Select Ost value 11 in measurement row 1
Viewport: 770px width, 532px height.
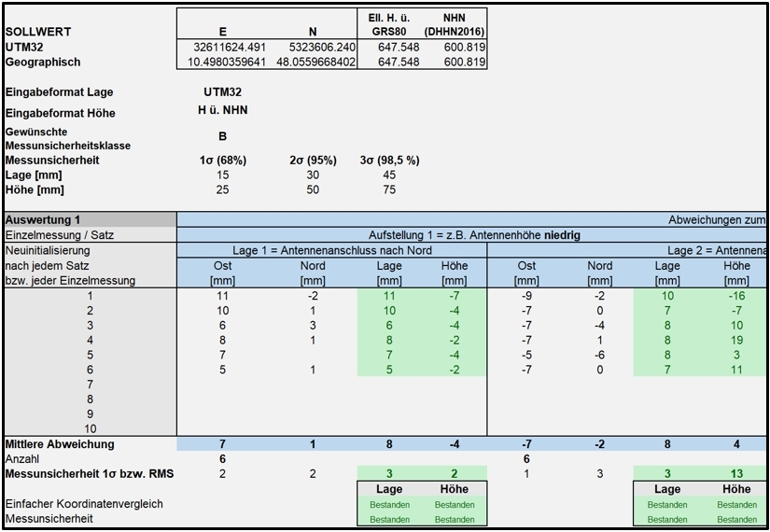click(222, 296)
